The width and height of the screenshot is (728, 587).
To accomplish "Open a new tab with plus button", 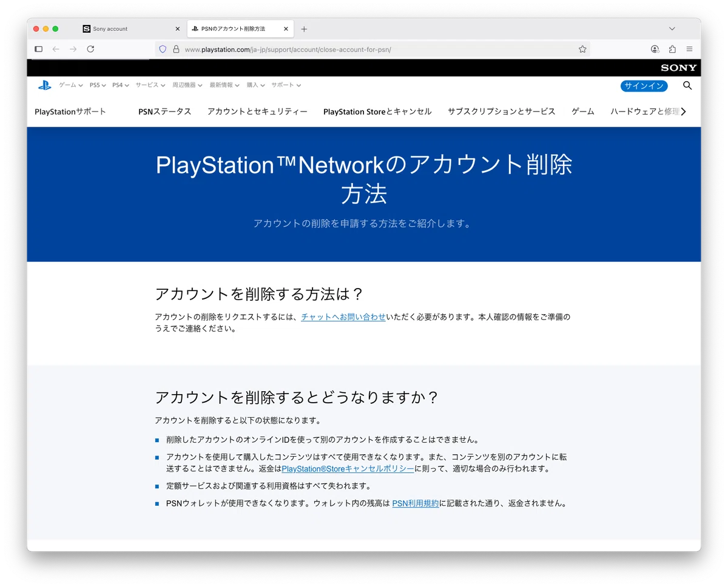I will pyautogui.click(x=304, y=29).
